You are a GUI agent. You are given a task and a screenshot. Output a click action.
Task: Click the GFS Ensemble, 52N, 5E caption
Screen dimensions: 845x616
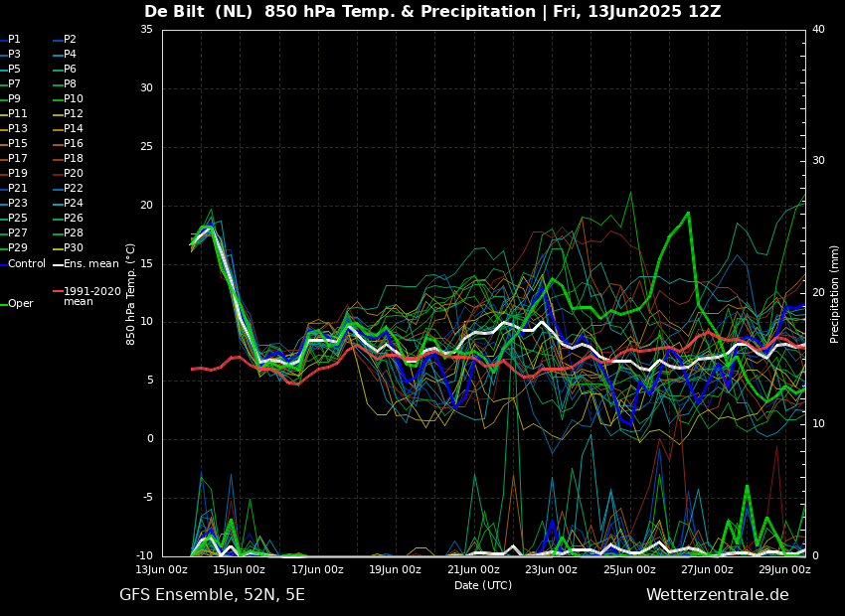[x=212, y=595]
